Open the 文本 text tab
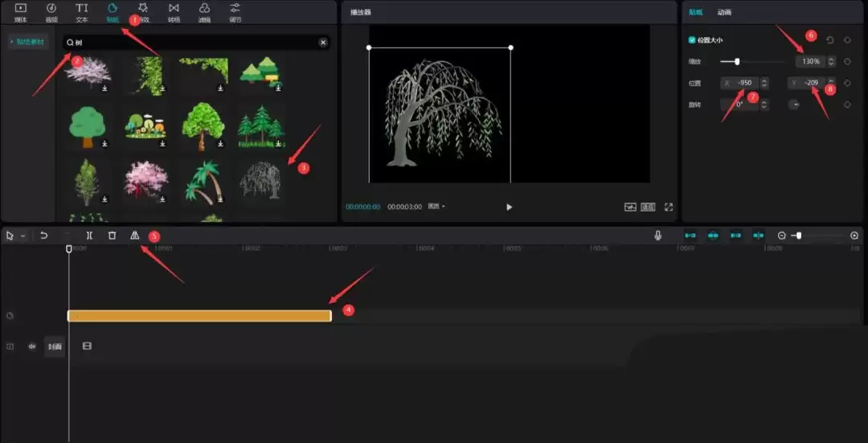 82,11
